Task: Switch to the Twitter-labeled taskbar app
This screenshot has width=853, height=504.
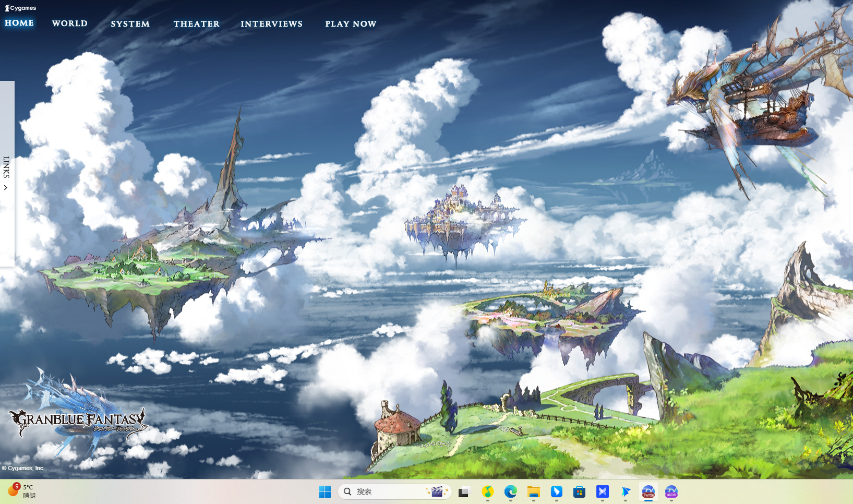Action: 648,491
